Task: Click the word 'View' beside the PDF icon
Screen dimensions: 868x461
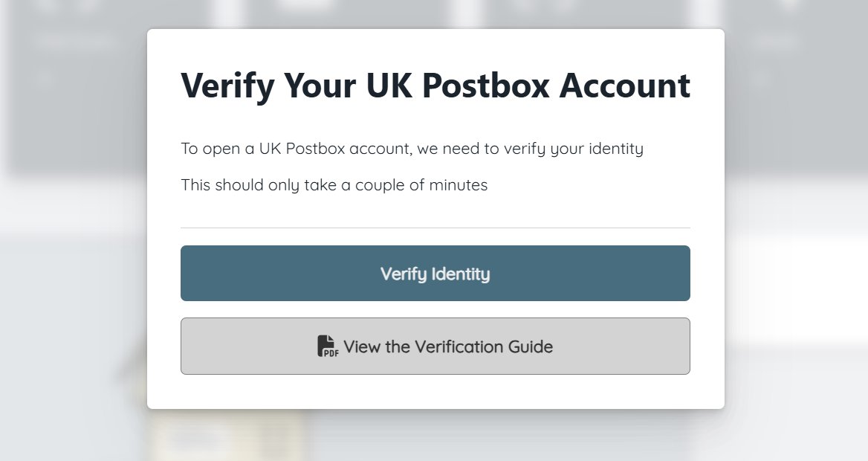Action: click(362, 346)
